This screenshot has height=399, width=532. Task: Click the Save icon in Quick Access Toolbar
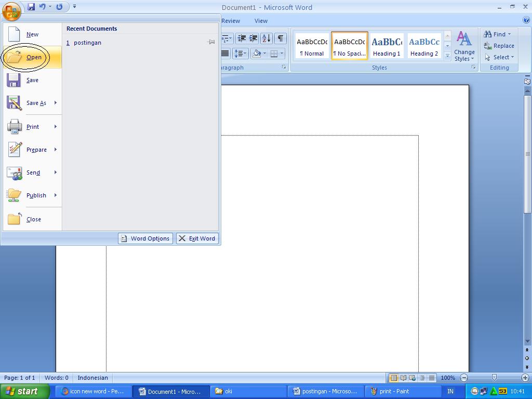pyautogui.click(x=31, y=6)
